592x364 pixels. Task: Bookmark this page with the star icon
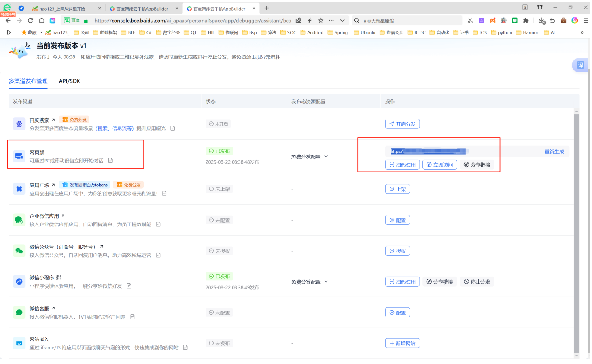click(x=321, y=21)
